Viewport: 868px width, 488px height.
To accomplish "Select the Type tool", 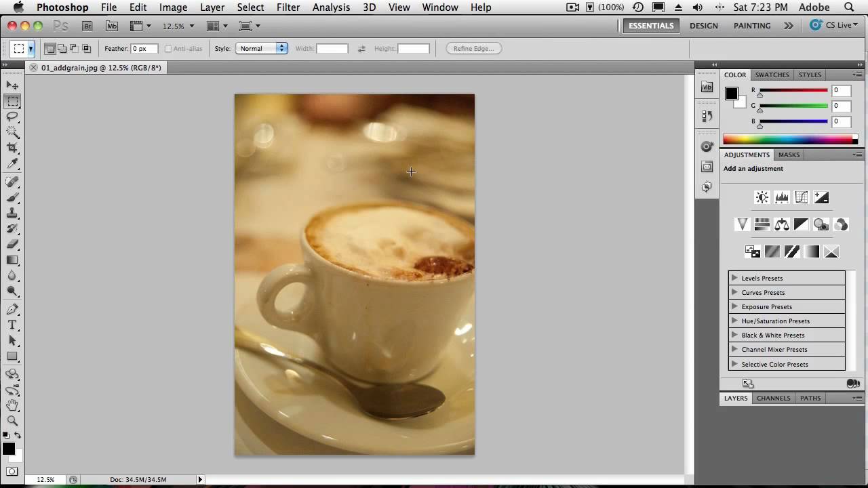I will click(12, 325).
